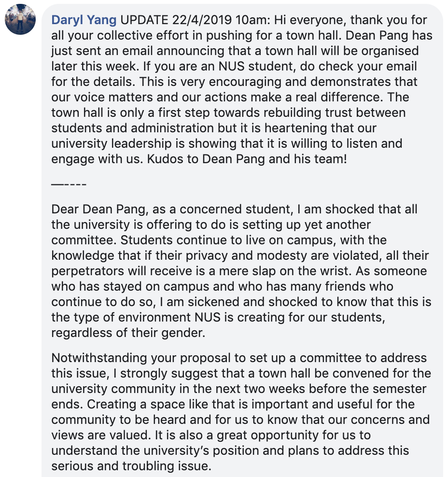Click the UPDATE 22/4/2019 10am timestamp text

click(195, 20)
